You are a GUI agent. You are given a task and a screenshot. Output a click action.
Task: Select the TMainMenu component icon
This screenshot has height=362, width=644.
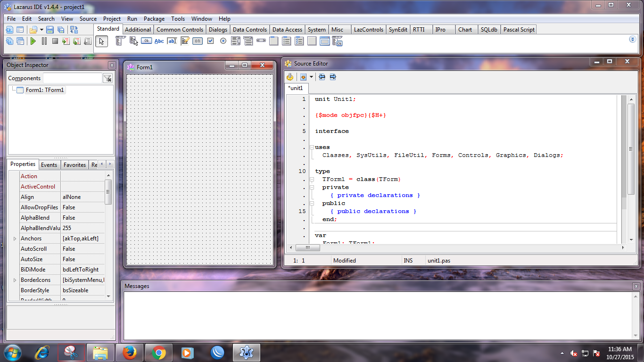coord(120,41)
